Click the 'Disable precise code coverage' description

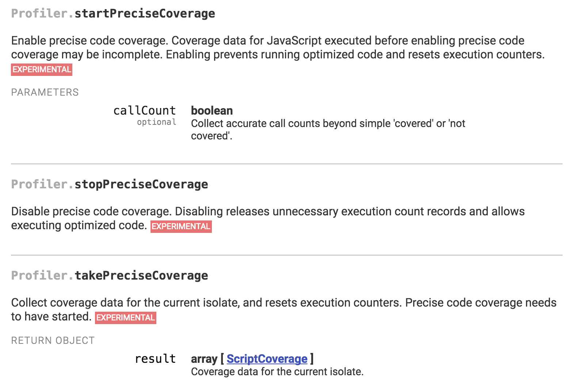(x=268, y=218)
